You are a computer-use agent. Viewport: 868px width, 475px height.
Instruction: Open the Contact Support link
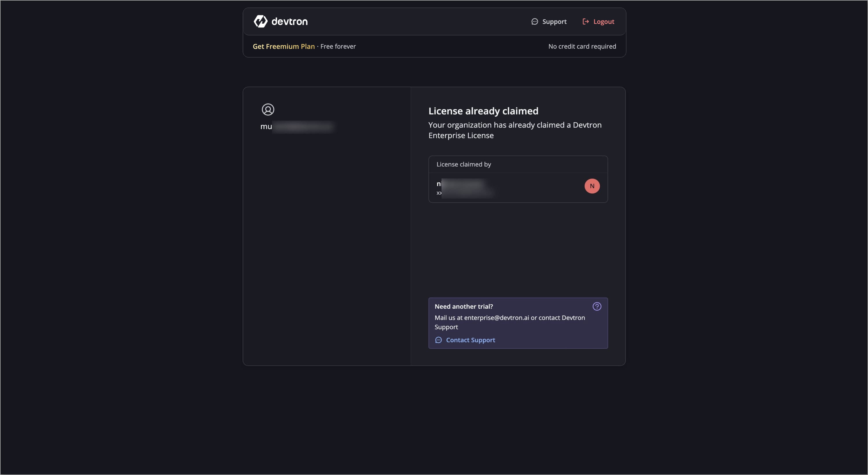[465, 340]
